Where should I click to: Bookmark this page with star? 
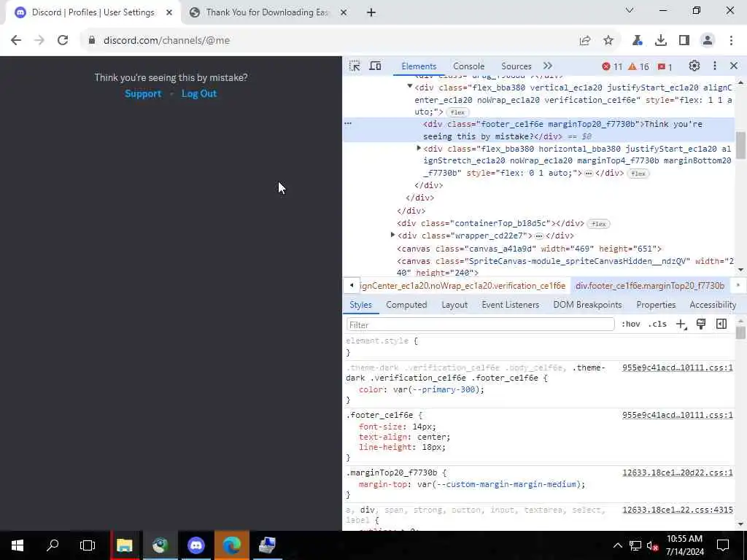point(608,41)
